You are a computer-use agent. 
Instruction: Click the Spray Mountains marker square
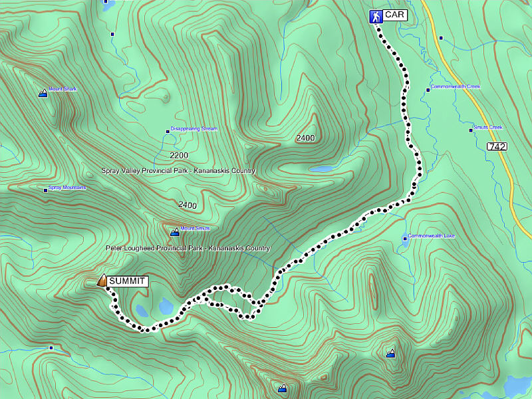(x=46, y=191)
